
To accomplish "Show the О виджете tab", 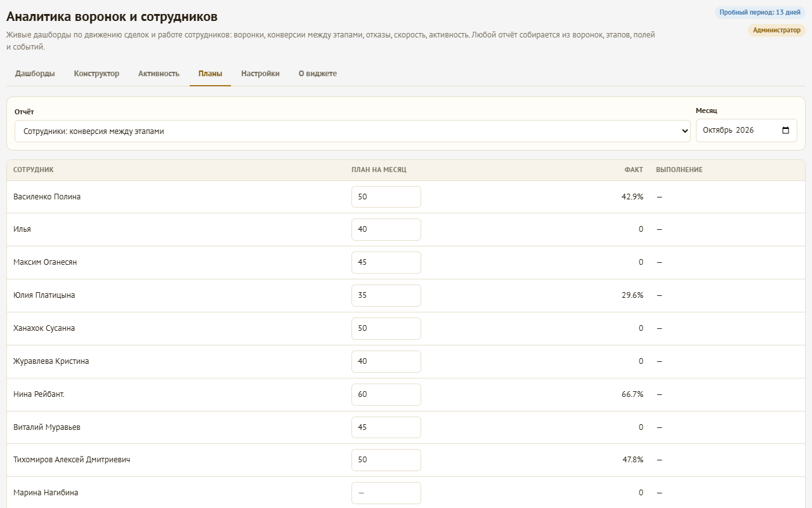I will (x=317, y=74).
